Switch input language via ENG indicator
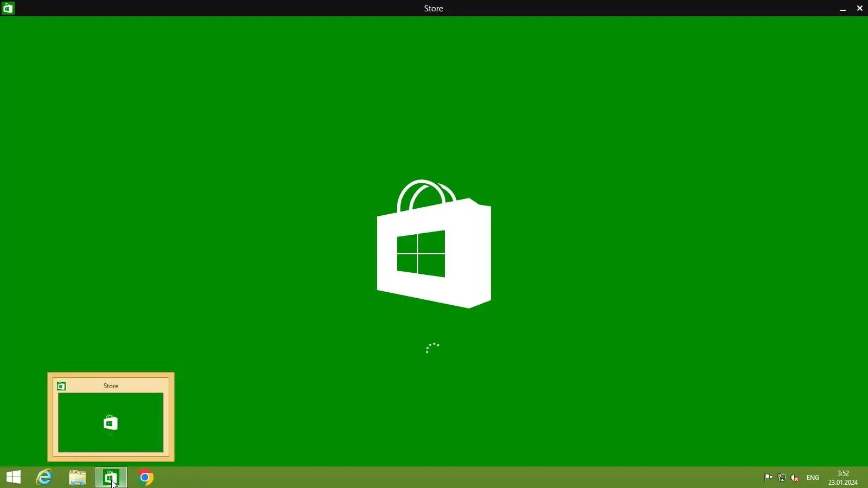 (x=813, y=478)
